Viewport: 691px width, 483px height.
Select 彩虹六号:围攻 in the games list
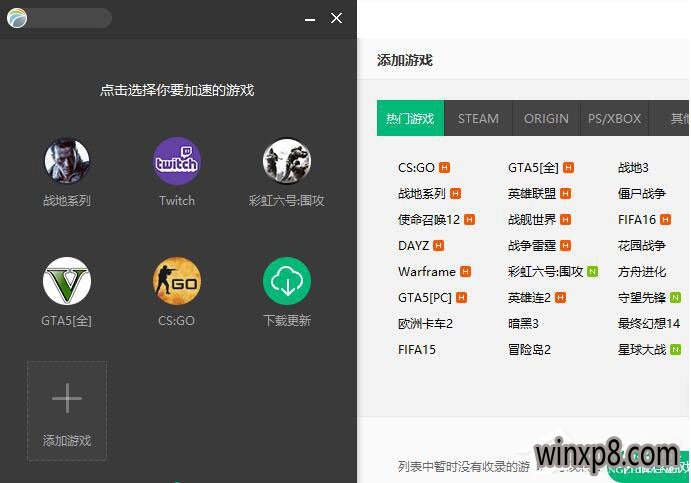(x=546, y=271)
